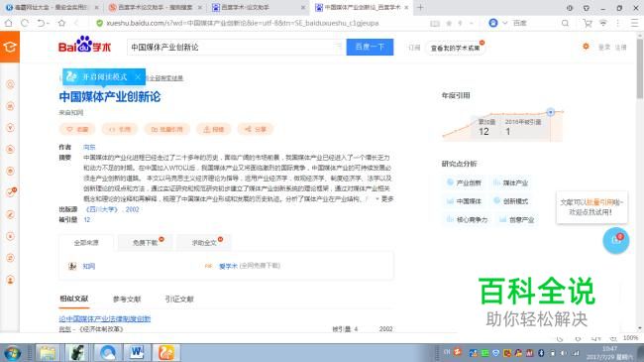Open the Windows Start button
644x362 pixels.
[12, 353]
